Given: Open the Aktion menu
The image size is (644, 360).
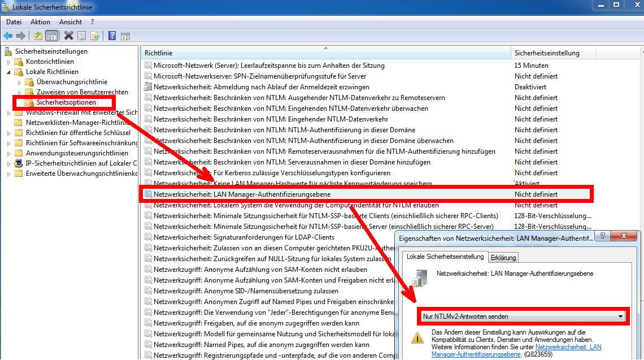Looking at the screenshot, I should click(40, 21).
